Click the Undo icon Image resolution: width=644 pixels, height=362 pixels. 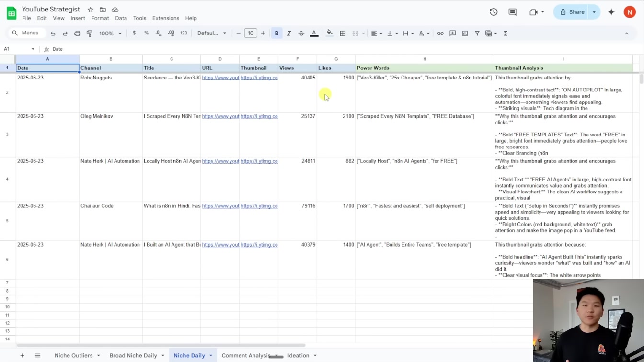point(53,34)
